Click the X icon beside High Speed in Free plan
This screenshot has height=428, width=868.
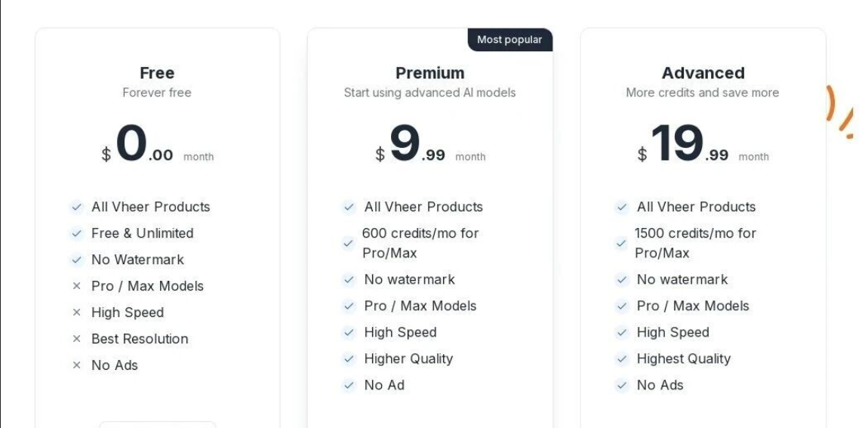(76, 313)
